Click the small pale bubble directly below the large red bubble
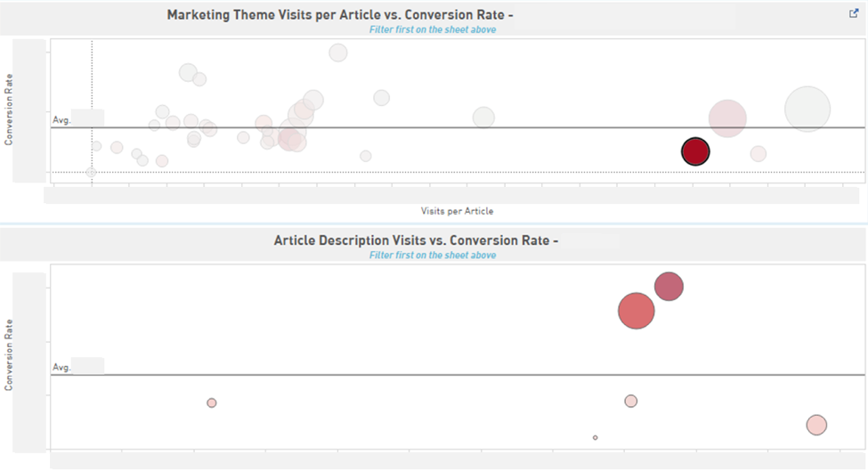868x471 pixels. pyautogui.click(x=631, y=401)
